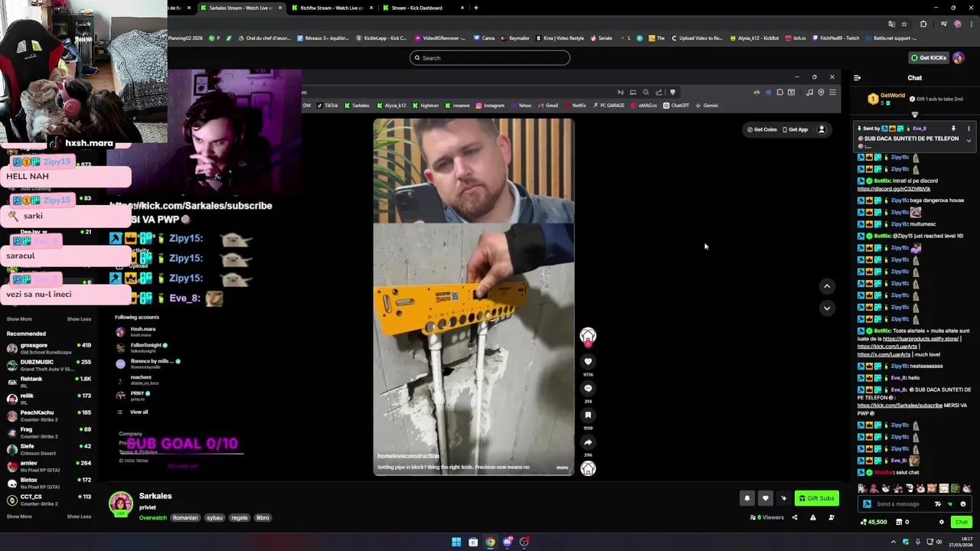Click the Romanian tag under stream title
This screenshot has height=551, width=980.
[x=185, y=517]
